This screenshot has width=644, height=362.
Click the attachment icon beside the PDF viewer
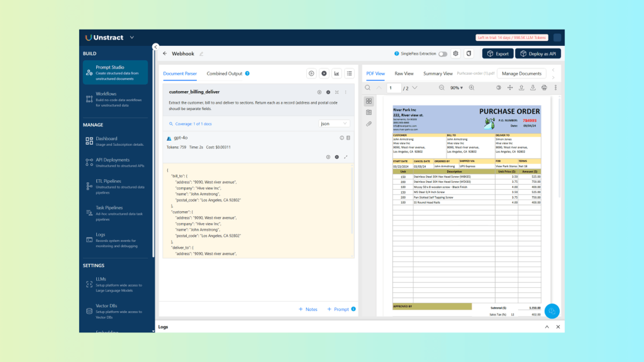[369, 124]
